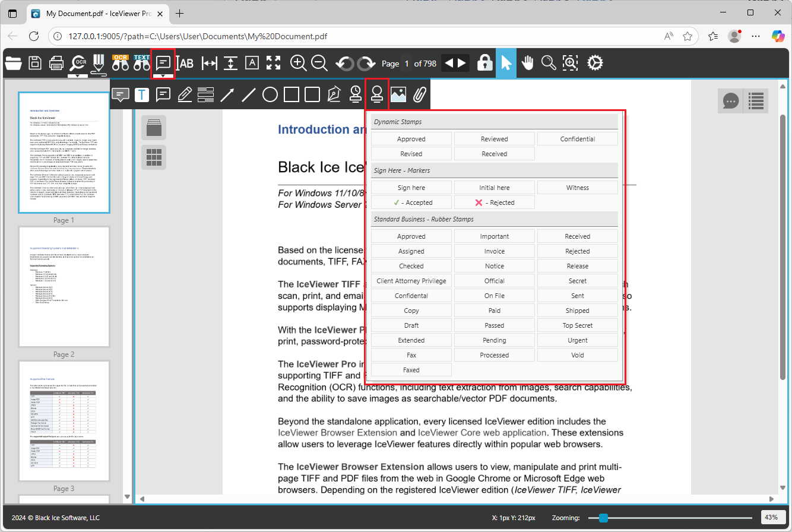Viewport: 792px width, 532px height.
Task: Select the sticky note annotation tool
Action: [163, 94]
